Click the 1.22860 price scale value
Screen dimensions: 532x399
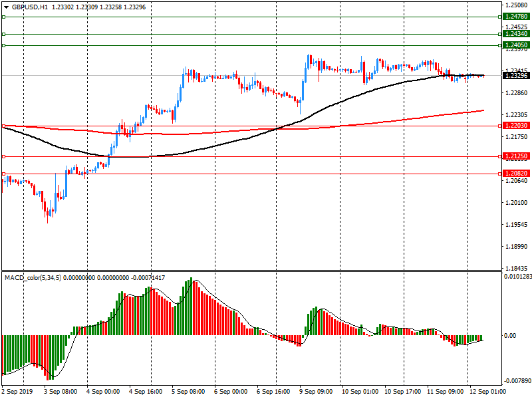(517, 93)
